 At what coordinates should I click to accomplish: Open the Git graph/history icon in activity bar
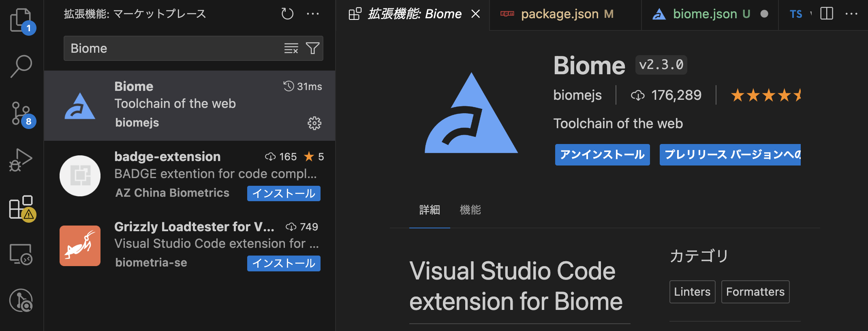pos(21,301)
